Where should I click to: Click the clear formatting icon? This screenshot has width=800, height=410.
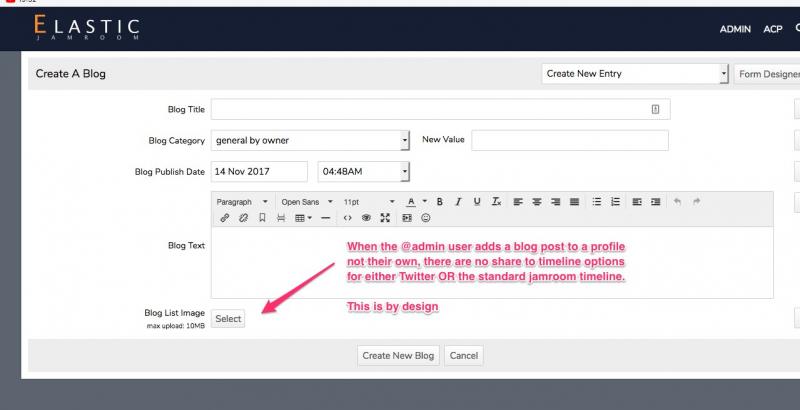tap(495, 201)
